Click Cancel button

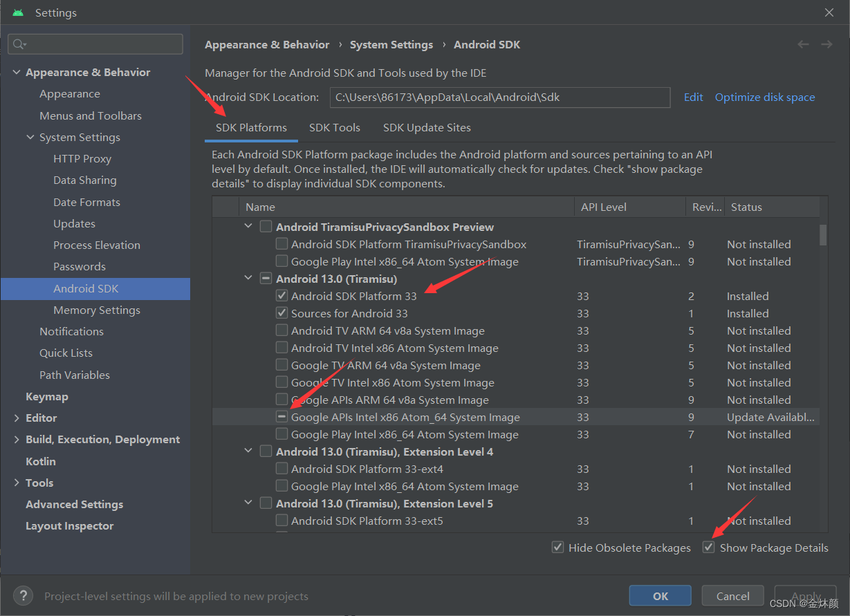coord(733,596)
